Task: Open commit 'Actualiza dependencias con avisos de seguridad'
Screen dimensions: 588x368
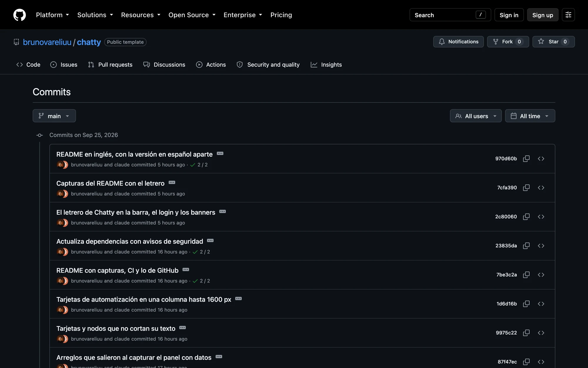Action: (130, 241)
